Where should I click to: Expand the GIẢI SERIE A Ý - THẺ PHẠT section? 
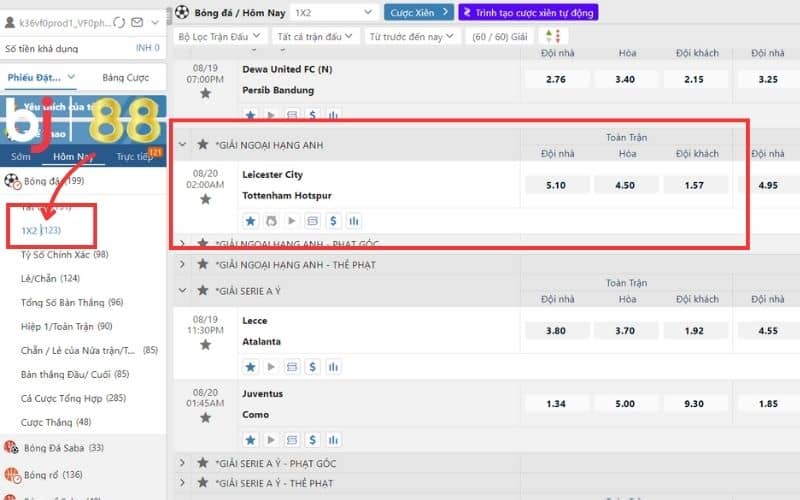click(x=182, y=482)
